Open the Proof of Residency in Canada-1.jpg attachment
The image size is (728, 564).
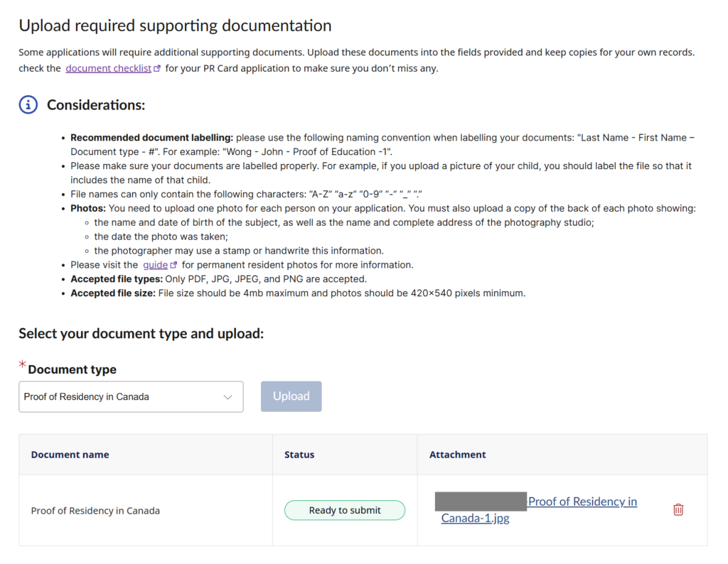tap(582, 502)
